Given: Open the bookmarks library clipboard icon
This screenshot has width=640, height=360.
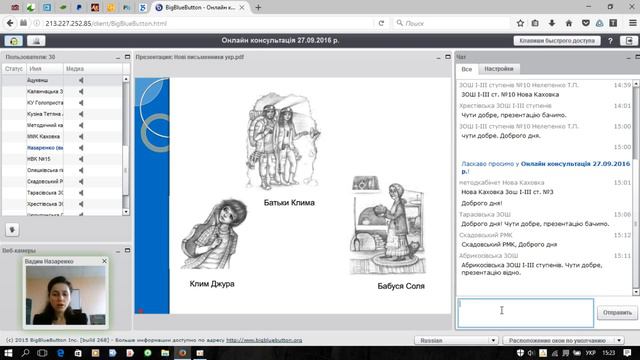Looking at the screenshot, I should click(x=535, y=23).
